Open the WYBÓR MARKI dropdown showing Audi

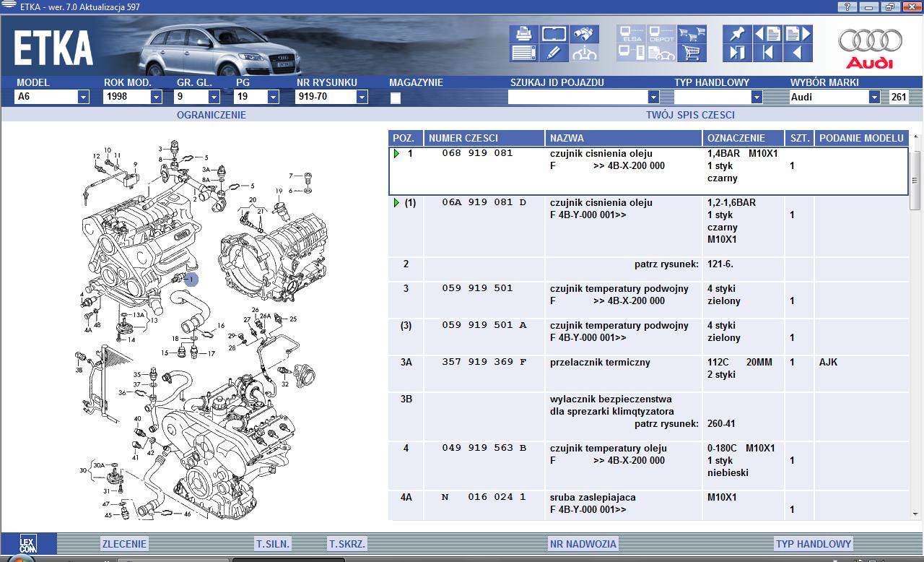coord(874,97)
